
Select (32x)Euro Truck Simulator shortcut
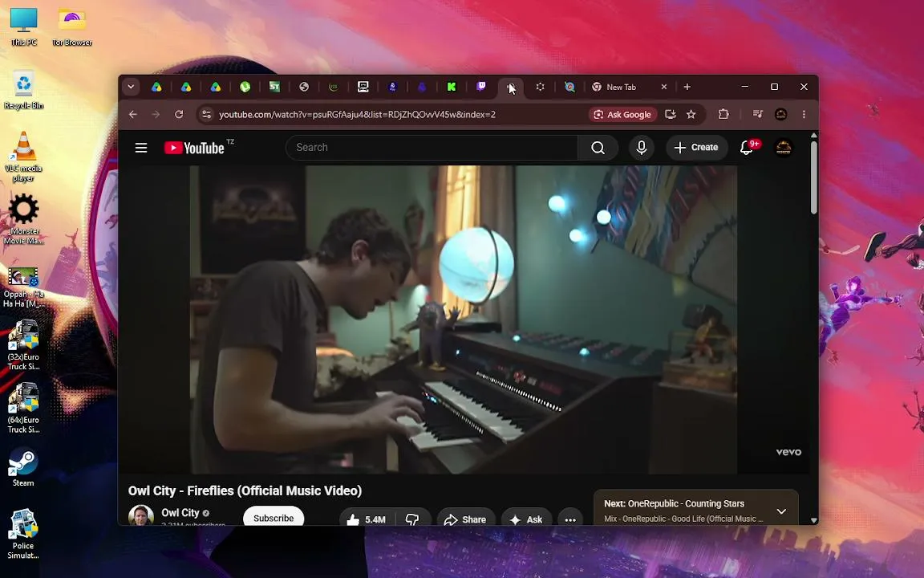pos(23,345)
